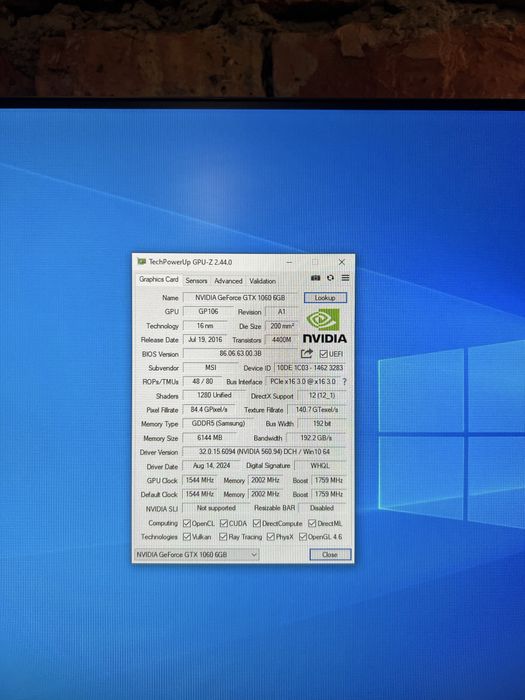
Task: Click the Shaders value 1280 Unified
Action: (214, 395)
